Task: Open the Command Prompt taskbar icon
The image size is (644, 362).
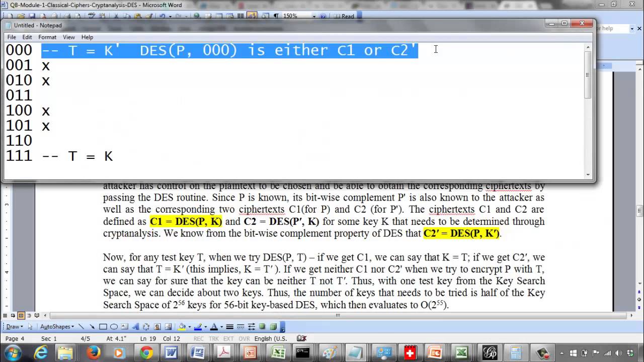Action: 302,352
